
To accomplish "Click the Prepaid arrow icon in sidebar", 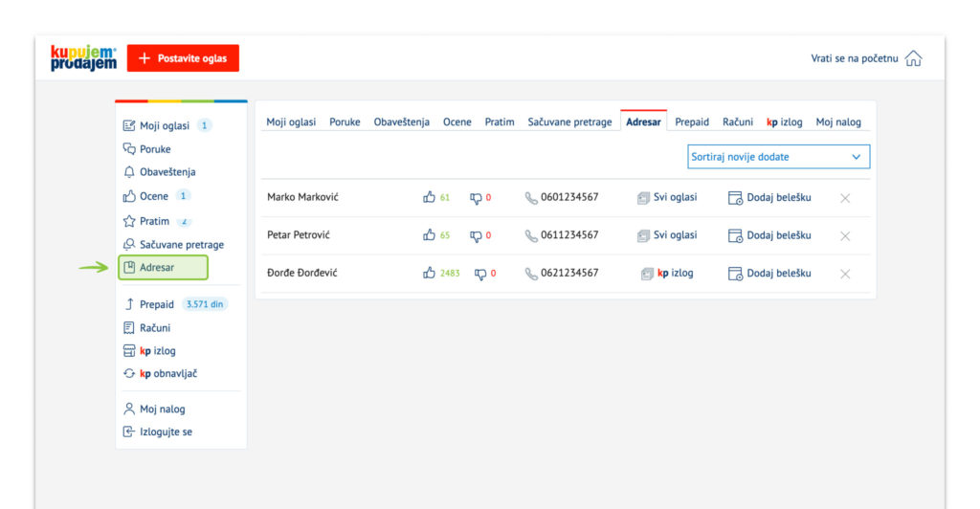I will point(129,304).
